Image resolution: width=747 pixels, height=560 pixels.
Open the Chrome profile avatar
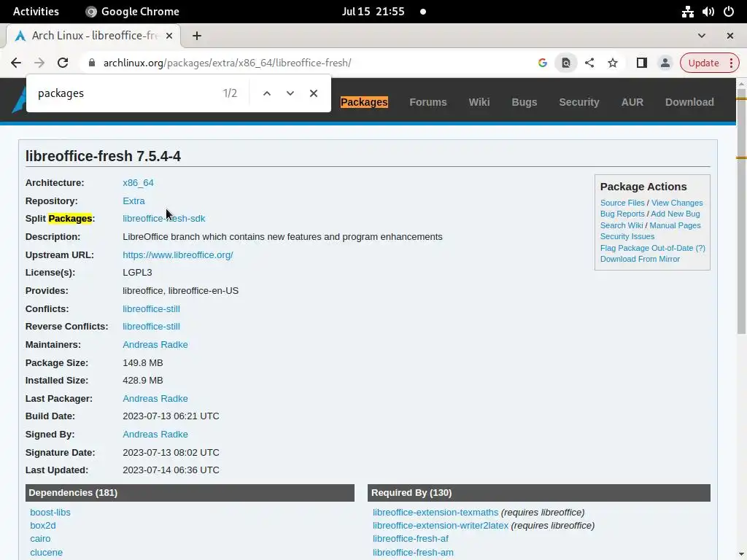[665, 63]
